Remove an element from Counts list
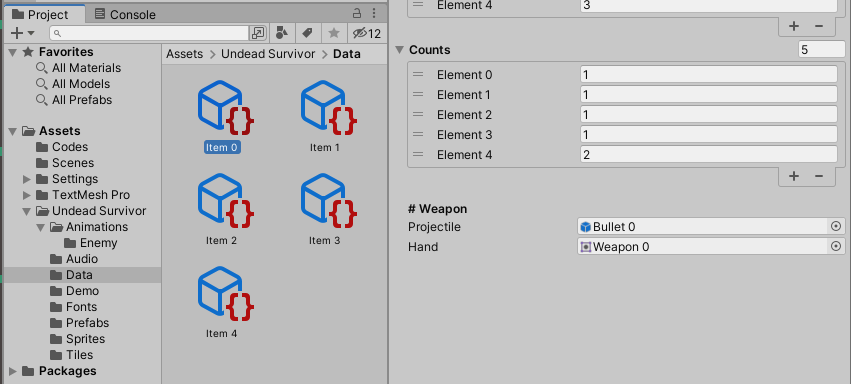 click(x=819, y=176)
